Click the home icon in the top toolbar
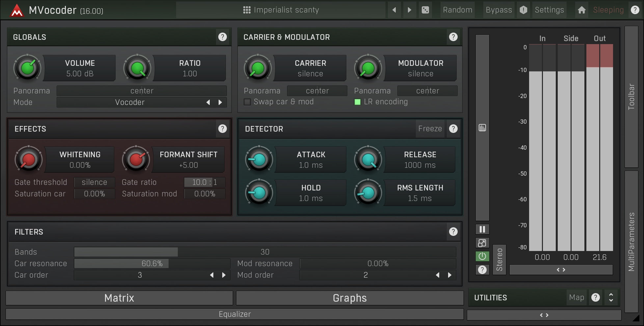644x326 pixels. (582, 10)
